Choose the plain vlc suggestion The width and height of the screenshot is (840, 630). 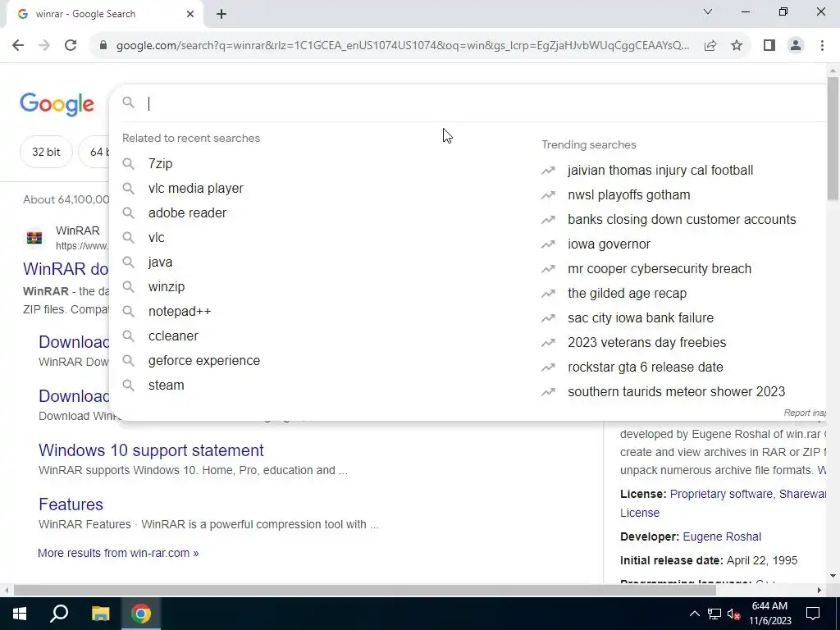tap(157, 238)
